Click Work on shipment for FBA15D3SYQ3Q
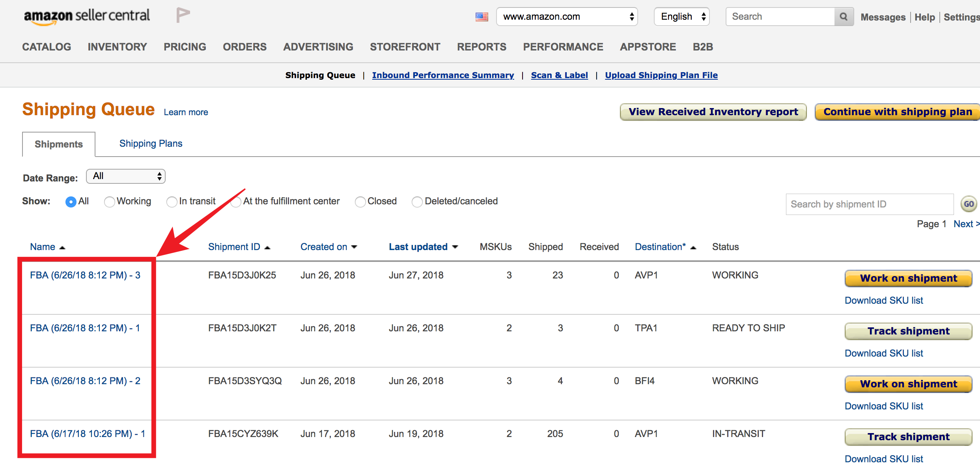Image resolution: width=980 pixels, height=467 pixels. (908, 384)
